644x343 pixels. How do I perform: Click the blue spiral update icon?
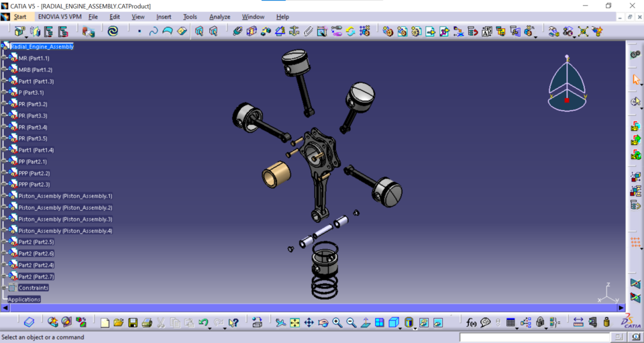point(113,31)
